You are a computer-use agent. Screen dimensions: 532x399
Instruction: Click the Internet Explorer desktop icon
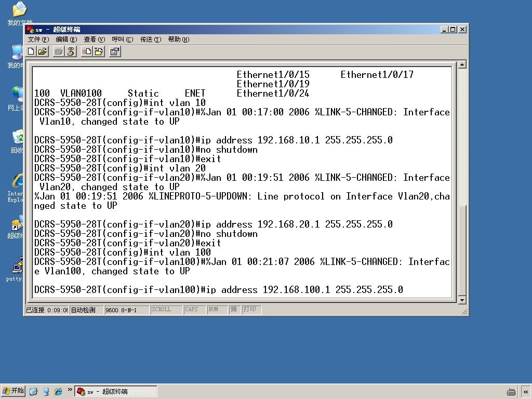(16, 188)
